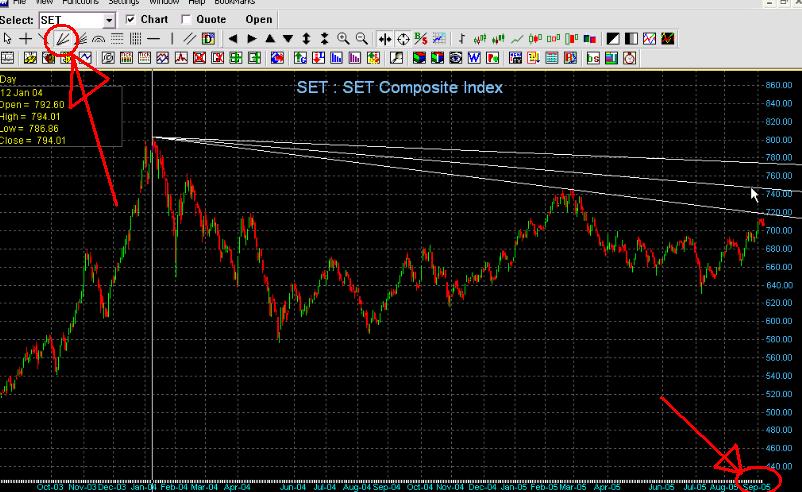The image size is (802, 492).
Task: Switch to white-background chart theme
Action: 649,39
